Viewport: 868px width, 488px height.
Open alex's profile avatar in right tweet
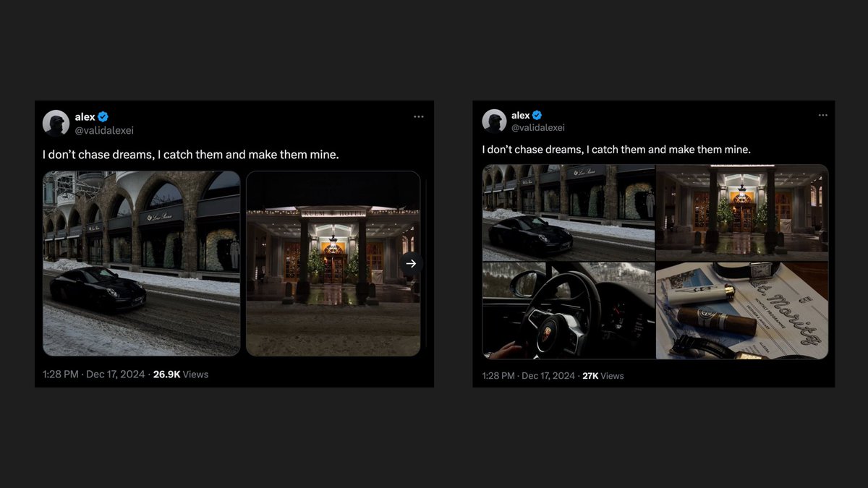pos(494,121)
